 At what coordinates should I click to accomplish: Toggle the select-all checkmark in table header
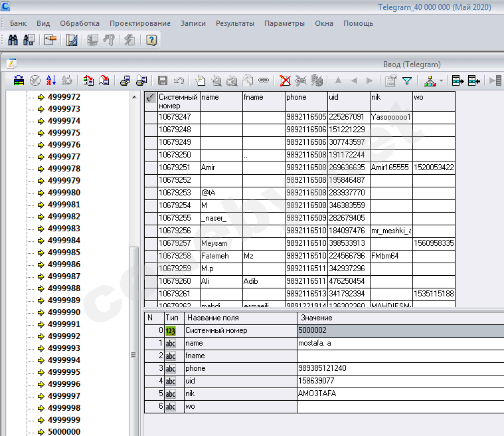[x=151, y=98]
